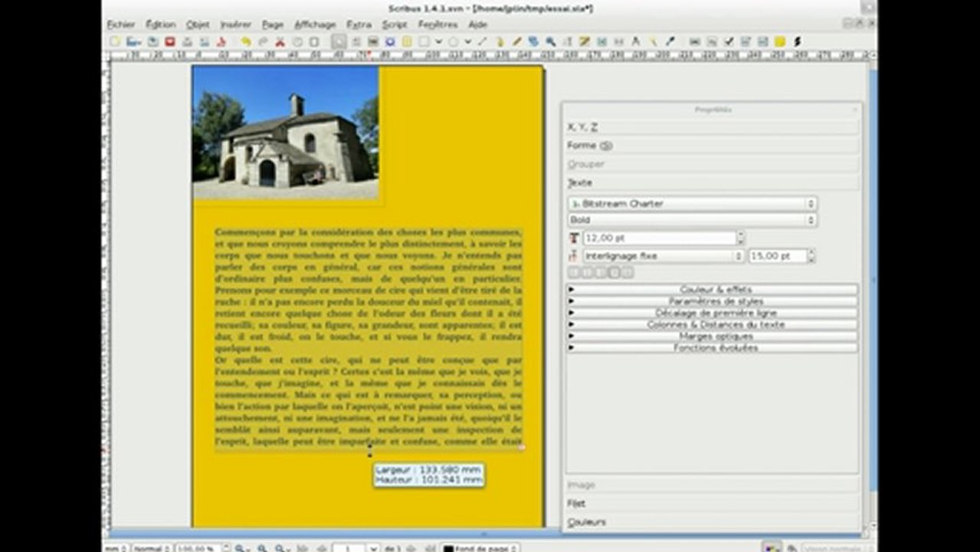Screen dimensions: 980x552
Task: Expand Colonnes & Distances du texte section
Action: click(x=712, y=324)
